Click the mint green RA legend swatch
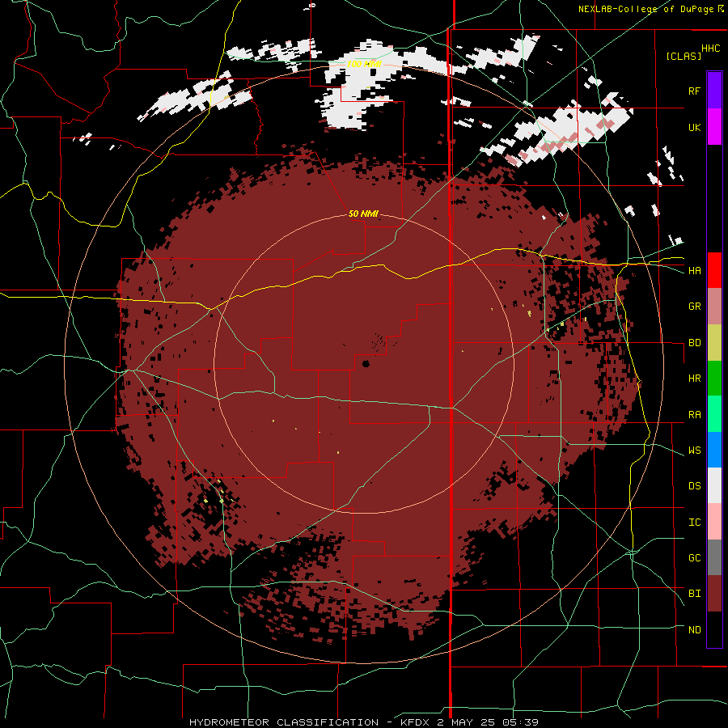The height and width of the screenshot is (728, 728). click(x=714, y=414)
